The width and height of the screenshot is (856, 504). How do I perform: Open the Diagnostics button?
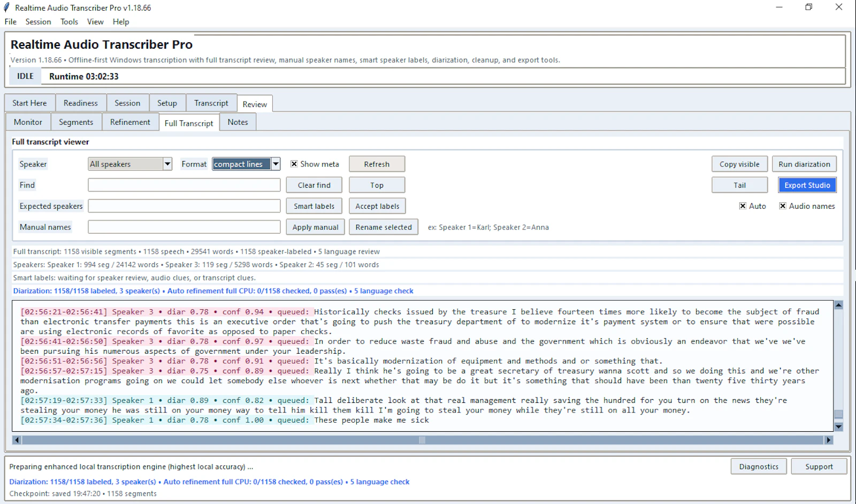(759, 467)
